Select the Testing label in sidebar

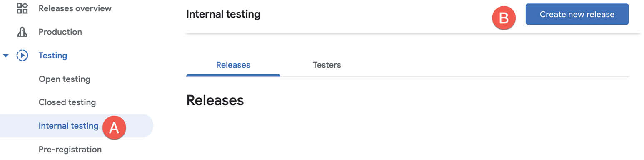coord(53,56)
